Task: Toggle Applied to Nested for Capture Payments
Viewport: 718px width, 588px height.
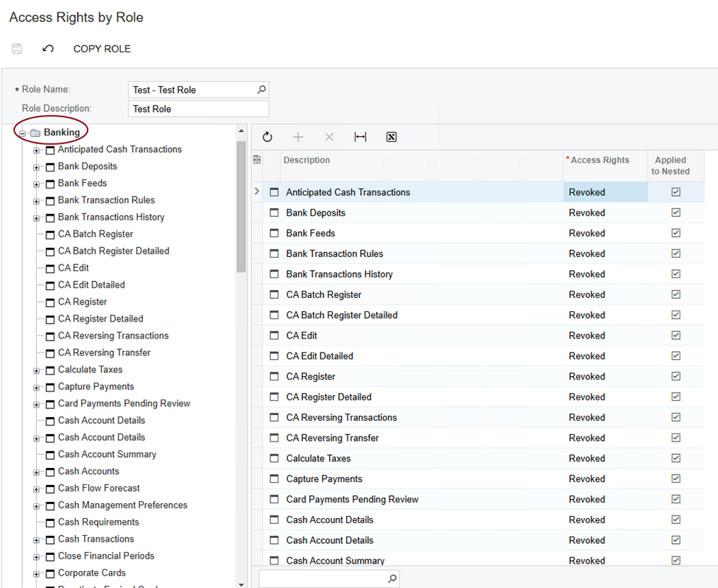Action: [676, 478]
